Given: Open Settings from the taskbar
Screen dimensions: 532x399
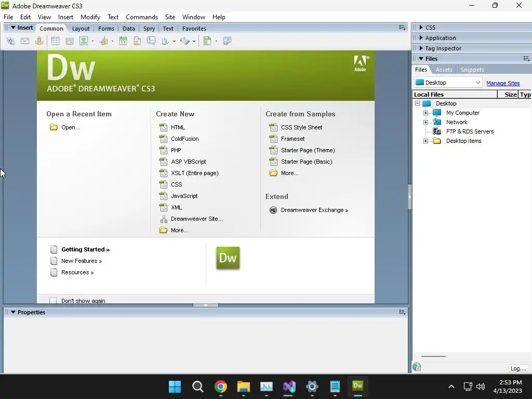Looking at the screenshot, I should click(312, 387).
